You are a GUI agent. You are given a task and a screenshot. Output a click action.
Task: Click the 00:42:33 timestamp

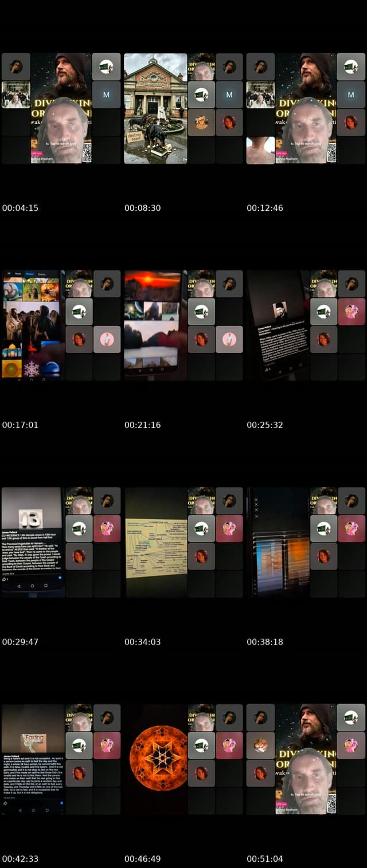pos(20,859)
